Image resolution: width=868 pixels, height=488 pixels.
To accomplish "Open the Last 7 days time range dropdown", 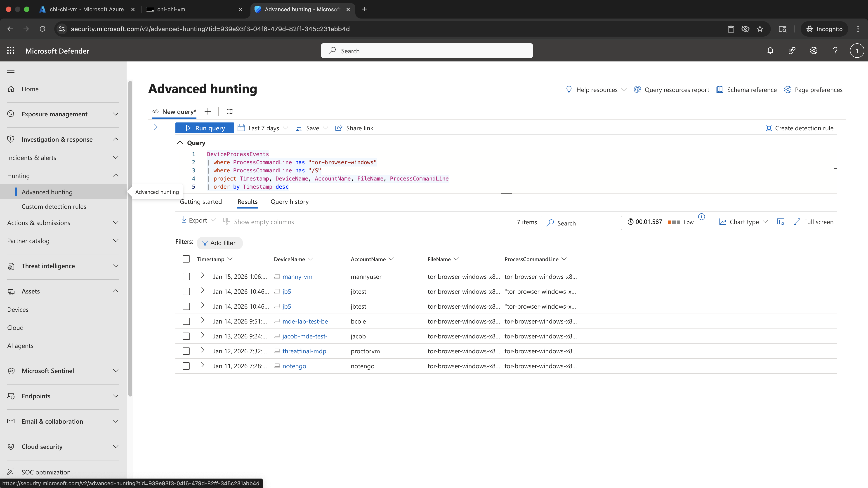I will (263, 128).
